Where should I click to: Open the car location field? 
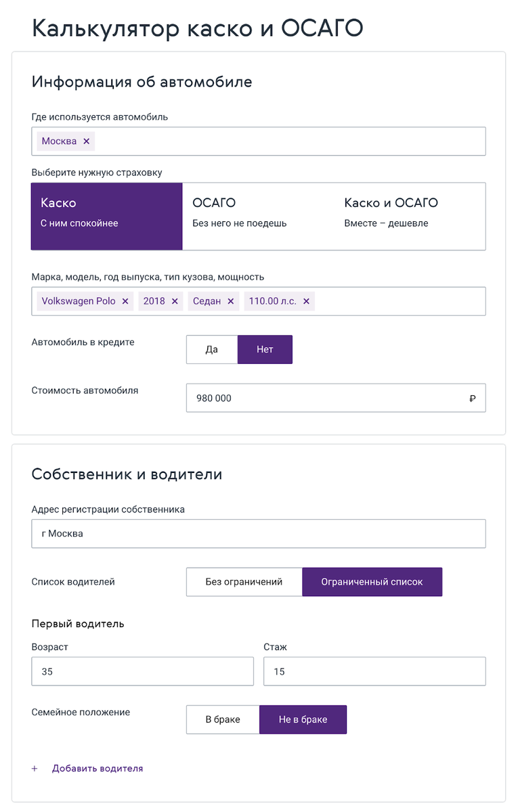284,141
